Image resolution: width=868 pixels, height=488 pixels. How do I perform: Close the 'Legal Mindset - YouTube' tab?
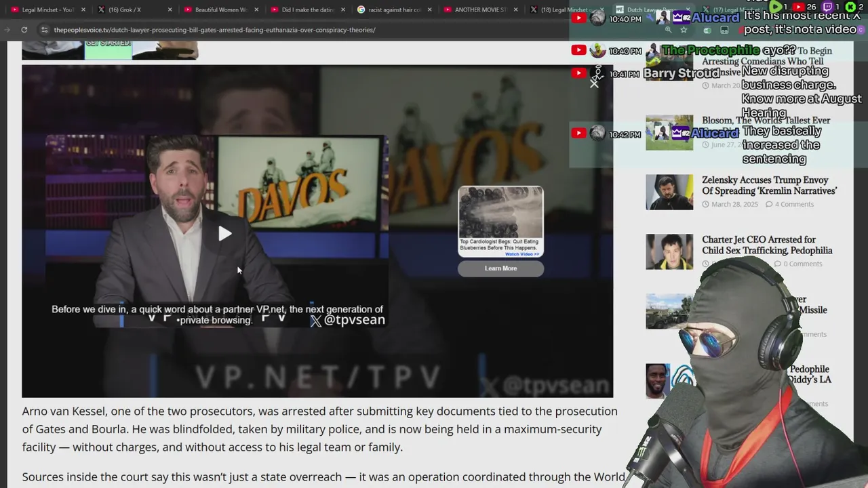coord(83,10)
